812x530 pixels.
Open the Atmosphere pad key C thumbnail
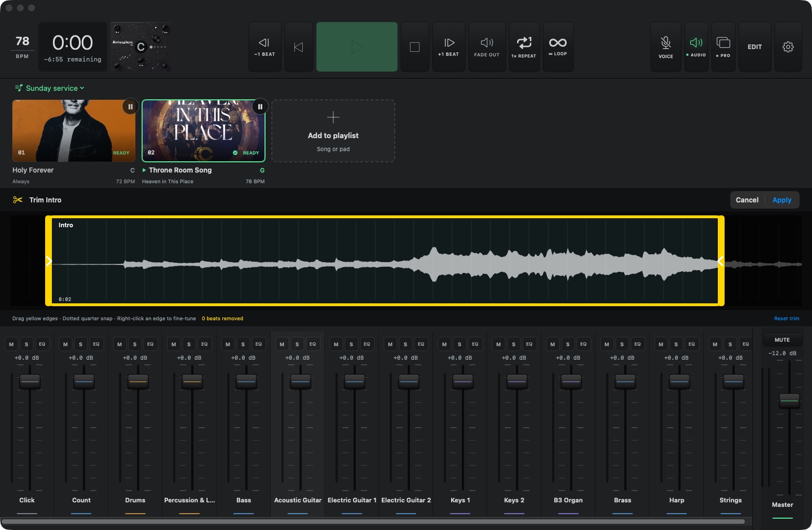point(141,47)
